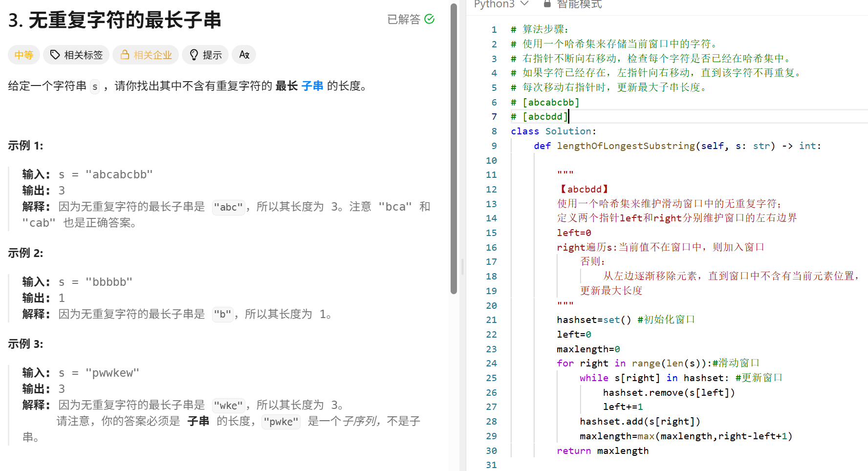
Task: Click the problem description vertical scrollbar
Action: pos(454,149)
